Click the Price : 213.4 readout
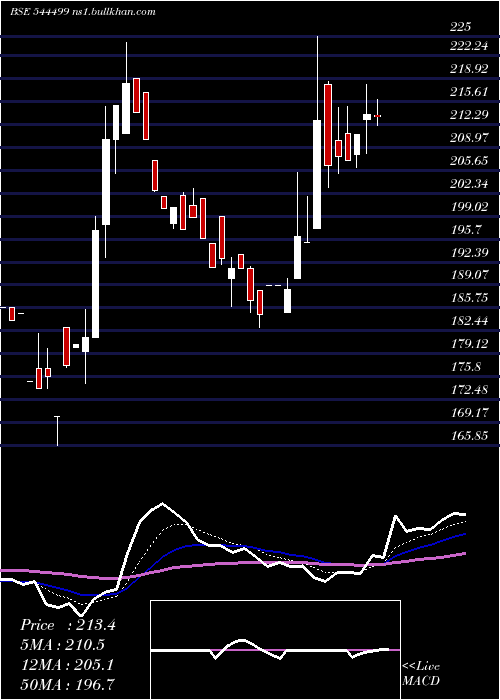The width and height of the screenshot is (500, 700). 68,625
